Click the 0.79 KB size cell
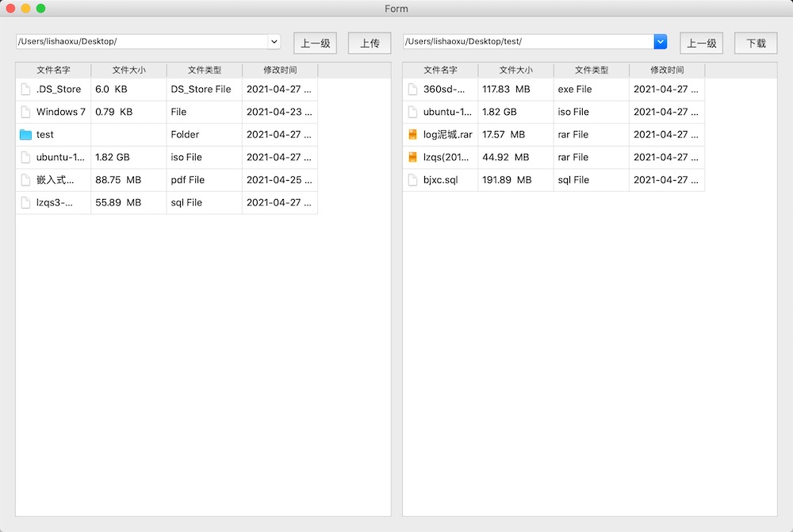This screenshot has height=532, width=793. pyautogui.click(x=129, y=113)
